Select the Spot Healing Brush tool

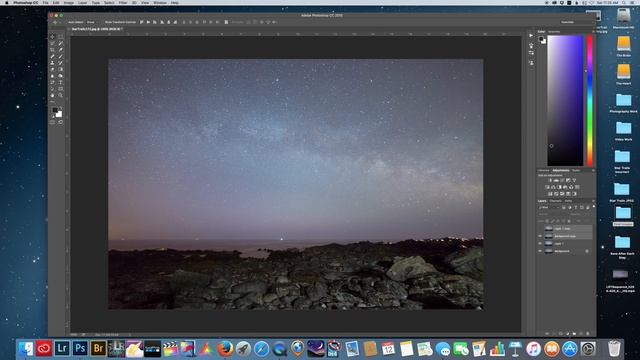pyautogui.click(x=52, y=56)
